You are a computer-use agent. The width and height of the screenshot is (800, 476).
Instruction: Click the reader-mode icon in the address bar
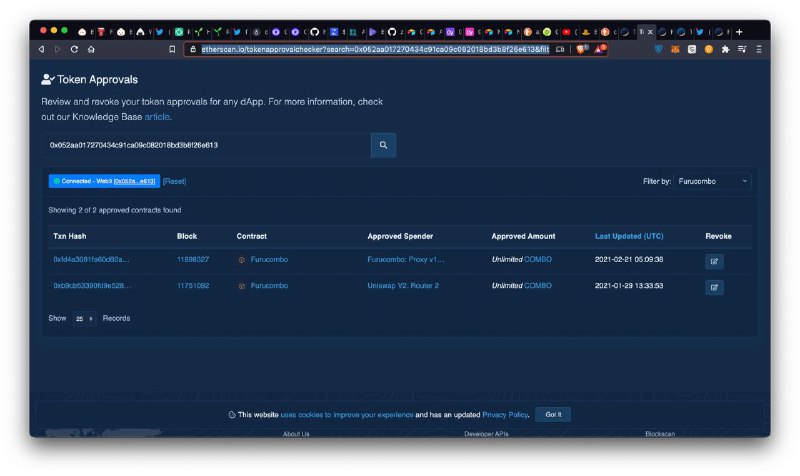(x=560, y=49)
